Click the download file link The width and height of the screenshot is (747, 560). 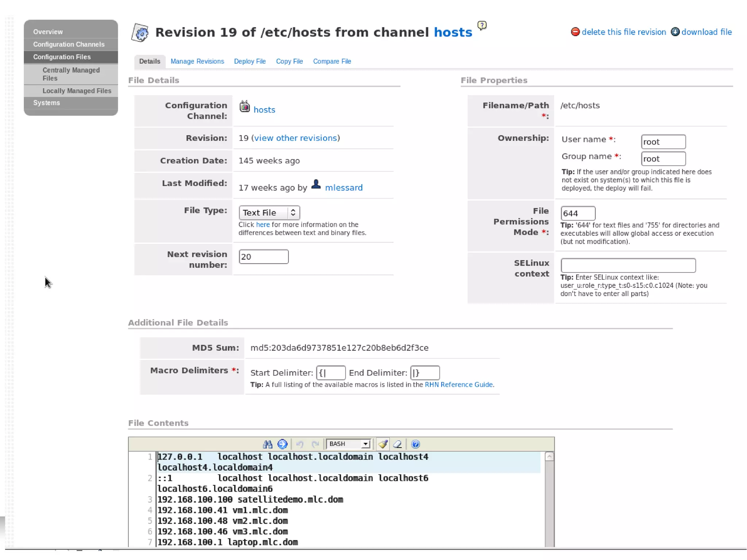point(707,32)
